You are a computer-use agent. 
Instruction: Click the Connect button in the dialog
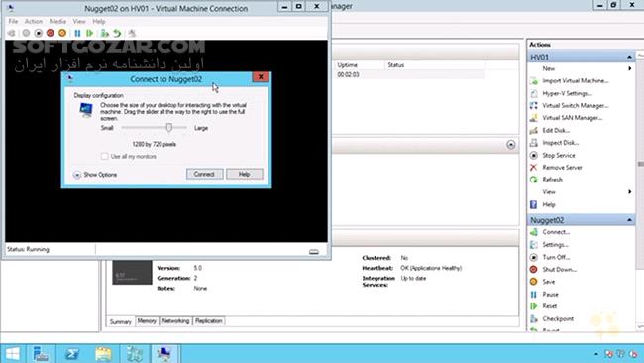pyautogui.click(x=204, y=174)
